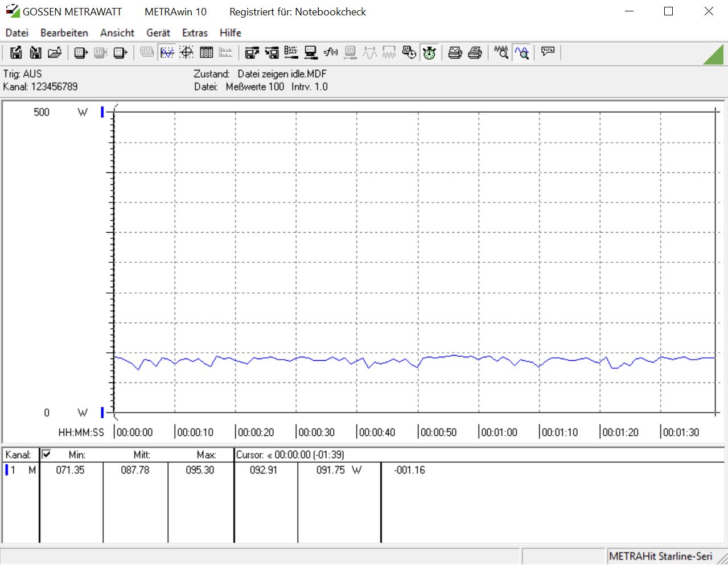
Task: Open the Datei menu
Action: [17, 33]
